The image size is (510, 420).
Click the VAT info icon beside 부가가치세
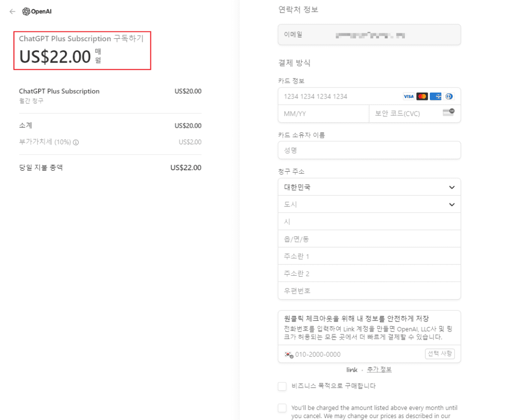click(76, 142)
